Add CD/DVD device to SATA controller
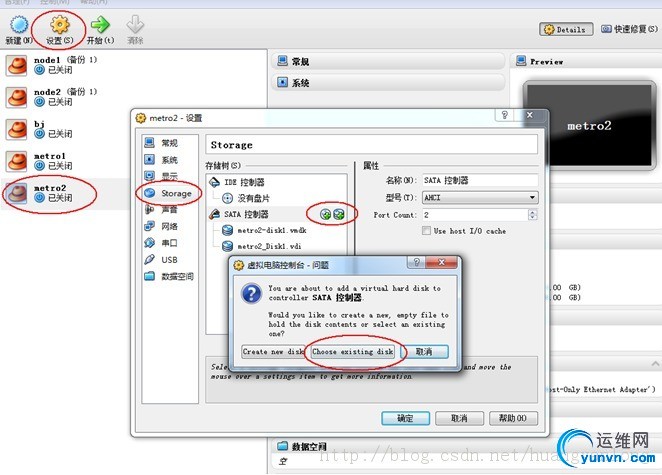 tap(325, 214)
